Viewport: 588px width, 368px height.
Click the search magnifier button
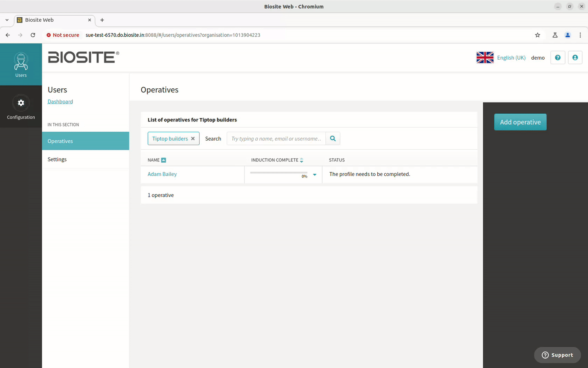[333, 139]
